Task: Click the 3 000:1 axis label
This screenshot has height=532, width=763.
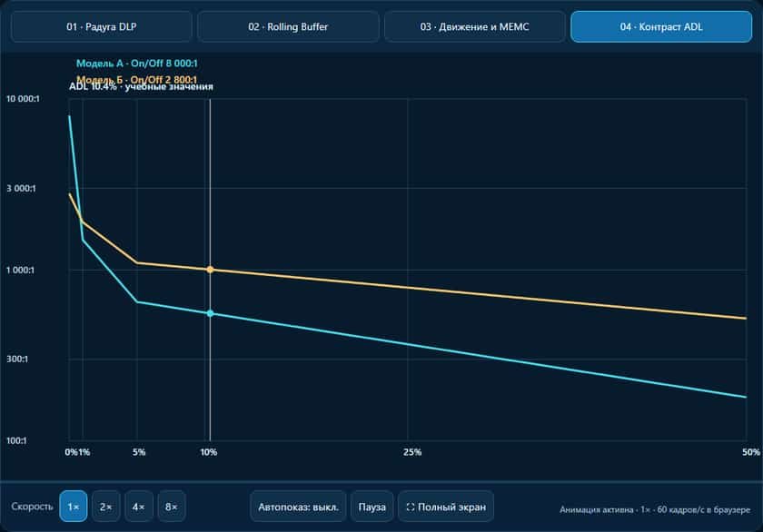Action: tap(21, 188)
